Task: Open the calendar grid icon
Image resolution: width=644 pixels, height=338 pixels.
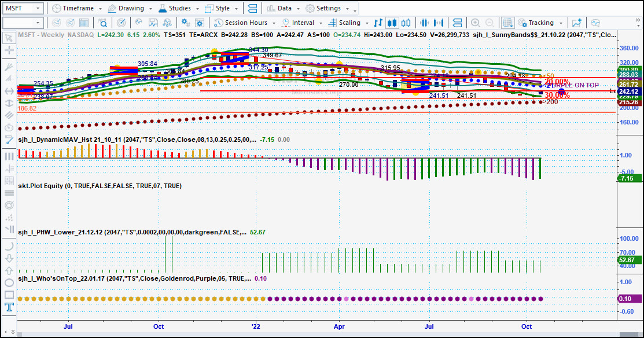Action: [x=84, y=23]
